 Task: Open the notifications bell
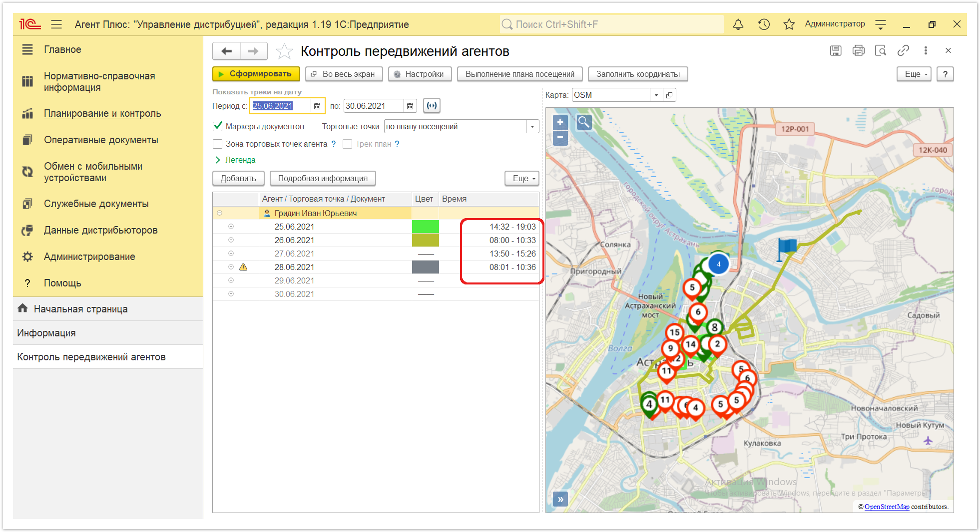(738, 24)
